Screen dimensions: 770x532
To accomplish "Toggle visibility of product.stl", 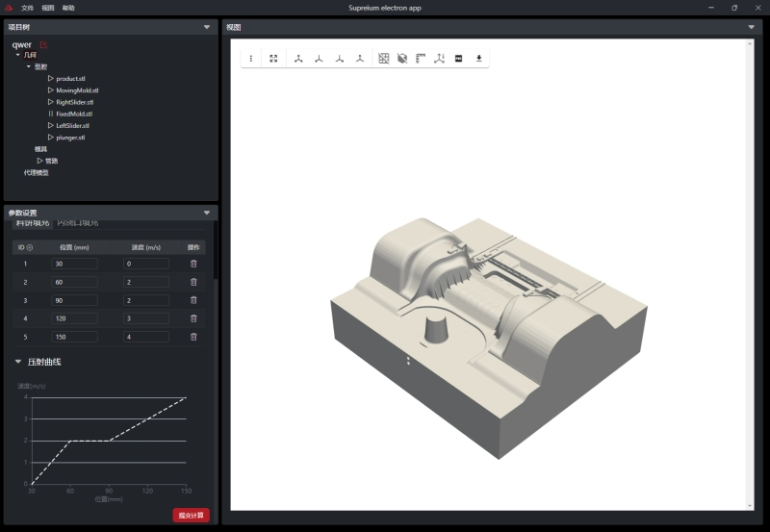I will point(50,78).
